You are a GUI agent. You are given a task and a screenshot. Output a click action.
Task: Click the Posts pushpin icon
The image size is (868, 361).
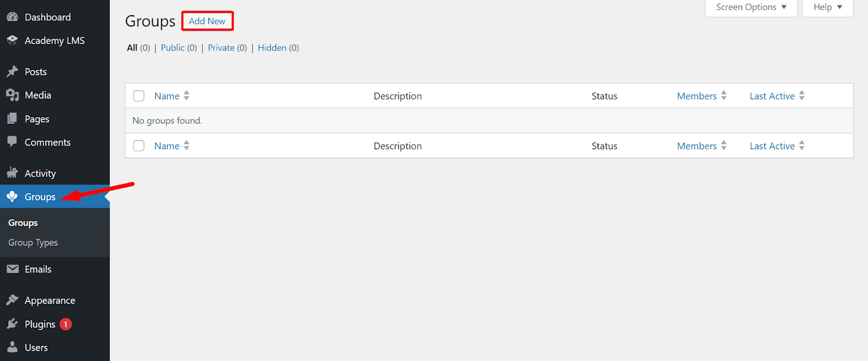12,72
